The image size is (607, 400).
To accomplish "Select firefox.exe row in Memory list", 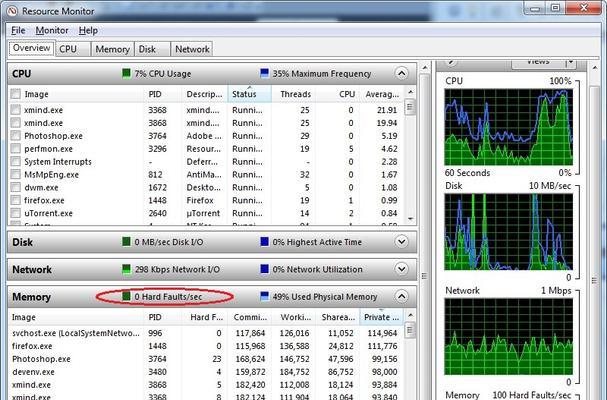I will tap(206, 346).
